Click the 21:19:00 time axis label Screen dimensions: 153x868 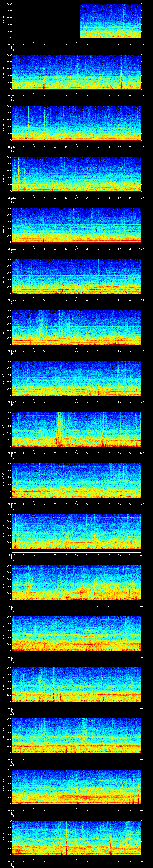(x=12, y=810)
